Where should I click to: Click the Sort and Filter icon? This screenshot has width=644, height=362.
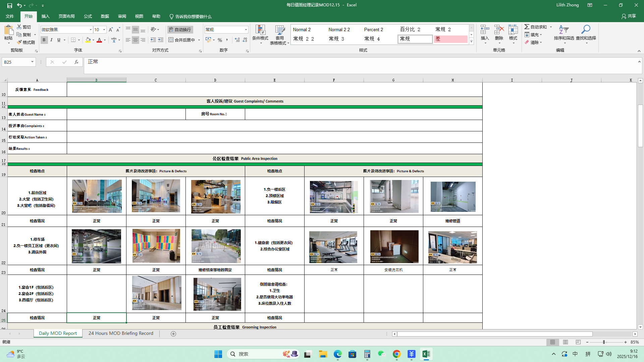click(564, 30)
